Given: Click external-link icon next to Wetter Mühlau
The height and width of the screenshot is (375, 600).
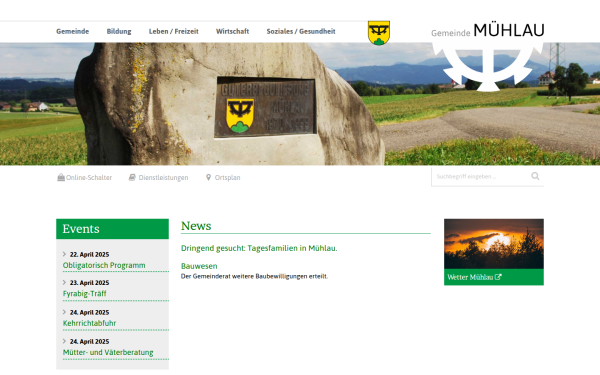Looking at the screenshot, I should click(x=498, y=277).
